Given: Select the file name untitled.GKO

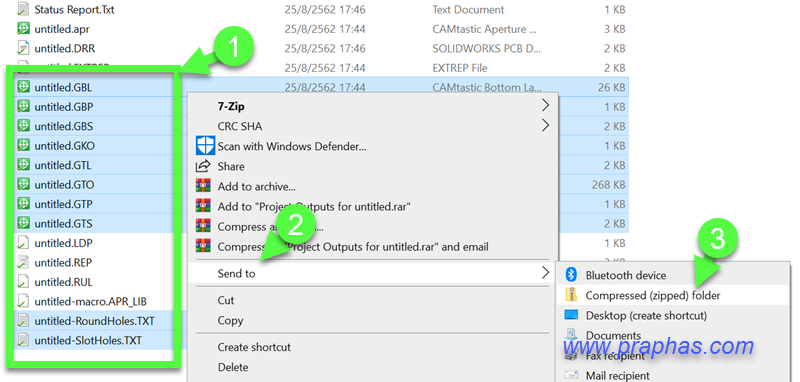Looking at the screenshot, I should coord(64,146).
